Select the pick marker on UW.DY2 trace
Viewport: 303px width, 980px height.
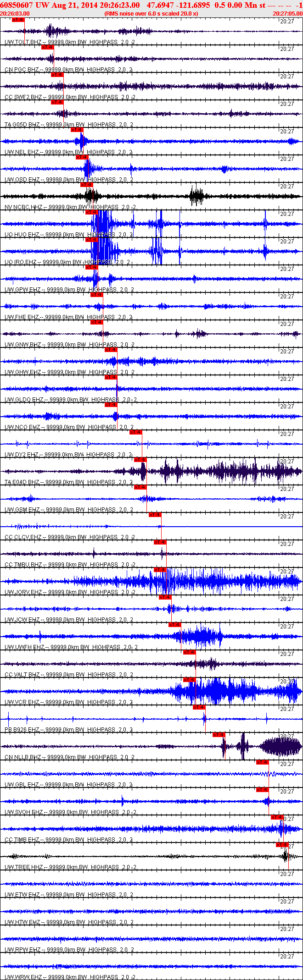(136, 432)
